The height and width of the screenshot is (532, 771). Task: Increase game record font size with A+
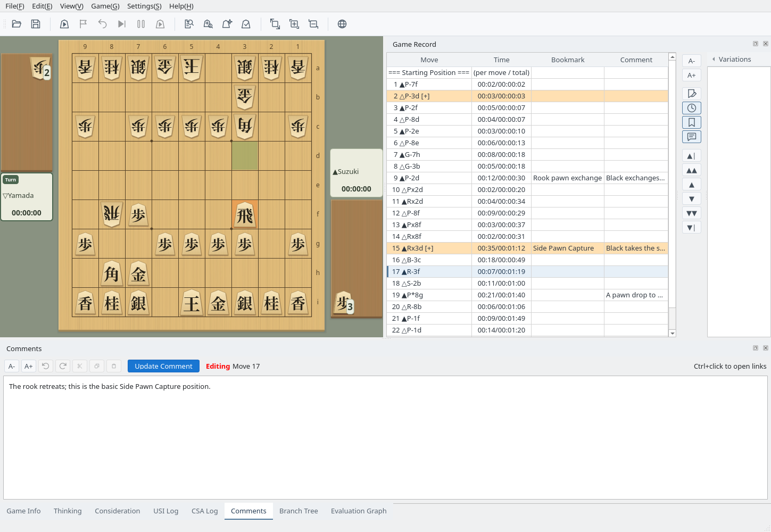692,75
